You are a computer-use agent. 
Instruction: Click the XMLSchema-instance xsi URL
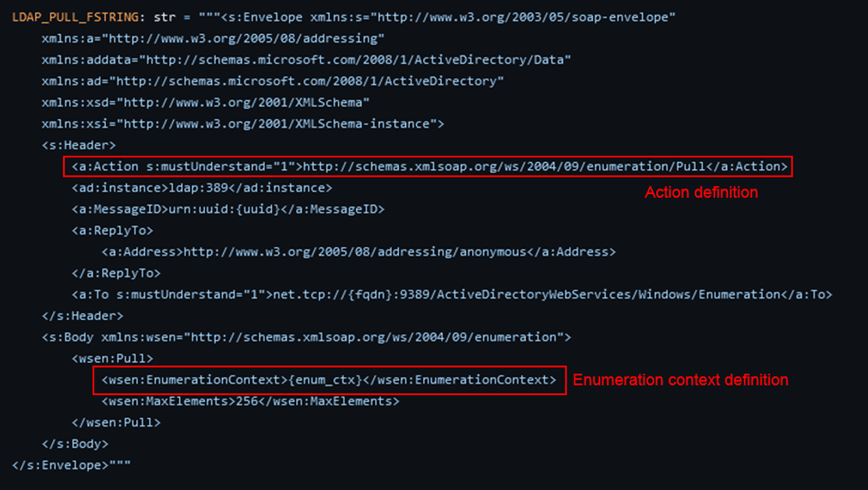pyautogui.click(x=277, y=124)
